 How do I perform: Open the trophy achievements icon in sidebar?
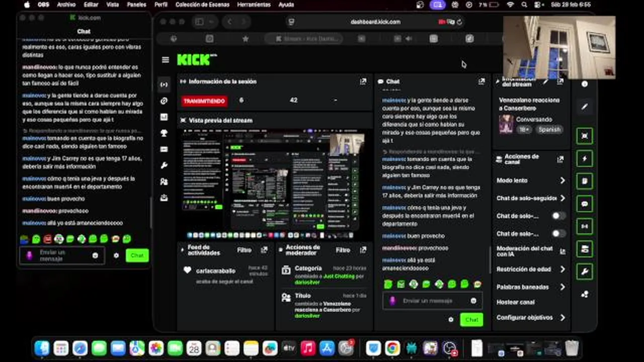[164, 133]
